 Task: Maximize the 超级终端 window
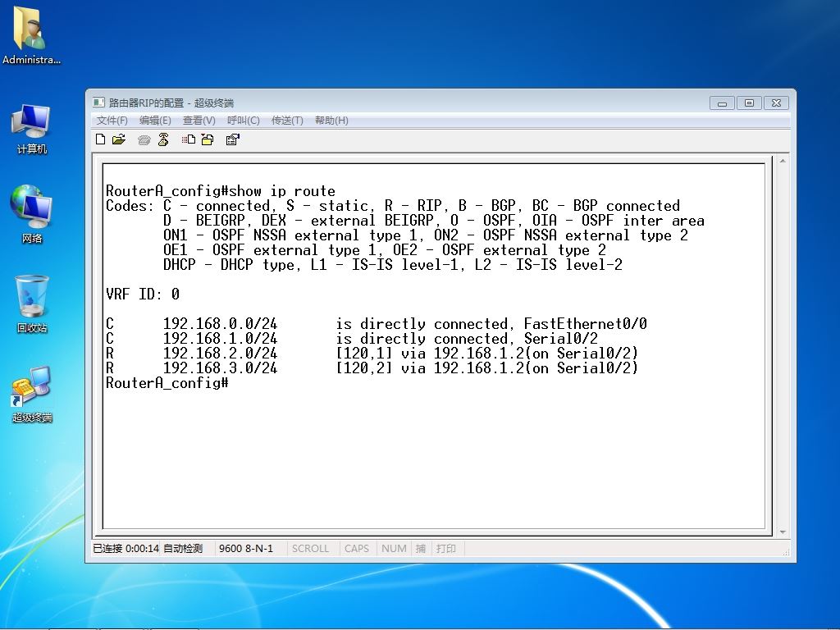coord(749,103)
